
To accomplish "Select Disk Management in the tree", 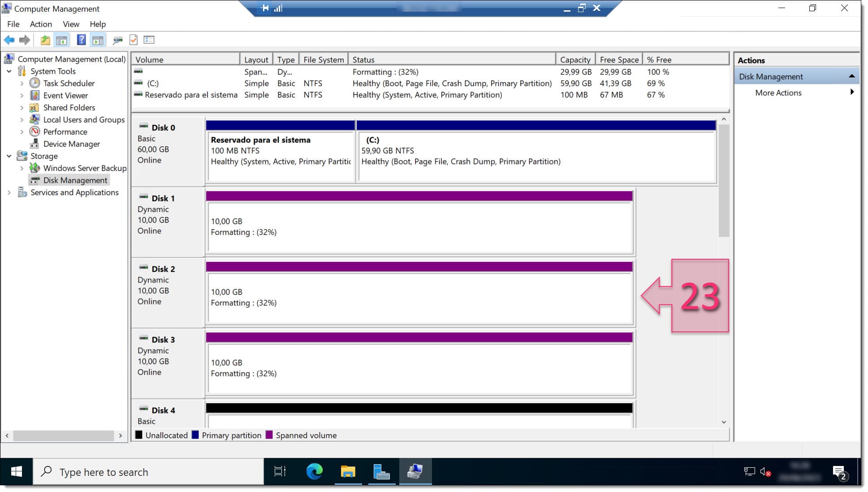I will click(75, 180).
